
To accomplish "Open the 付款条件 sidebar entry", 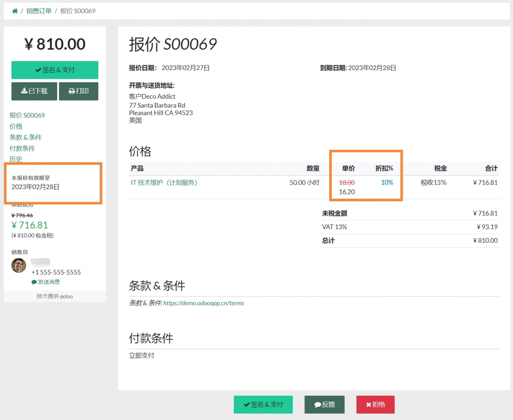I will [x=22, y=148].
